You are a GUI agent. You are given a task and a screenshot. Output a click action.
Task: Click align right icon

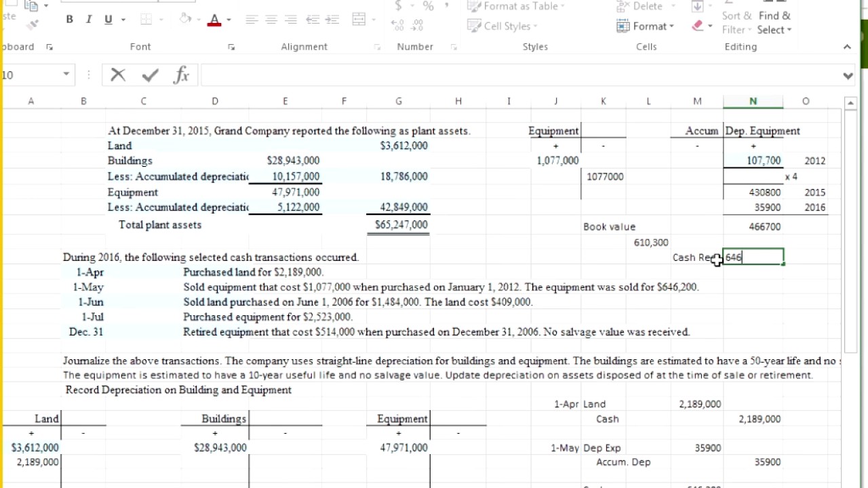coord(290,20)
